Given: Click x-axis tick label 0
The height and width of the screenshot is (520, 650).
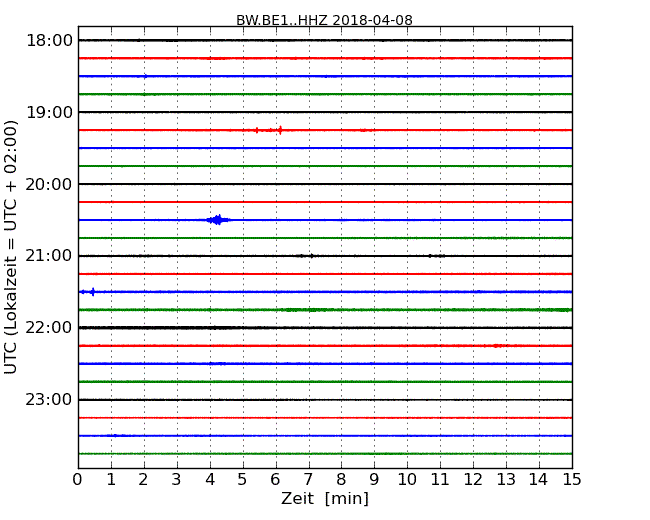Looking at the screenshot, I should click(x=78, y=480).
